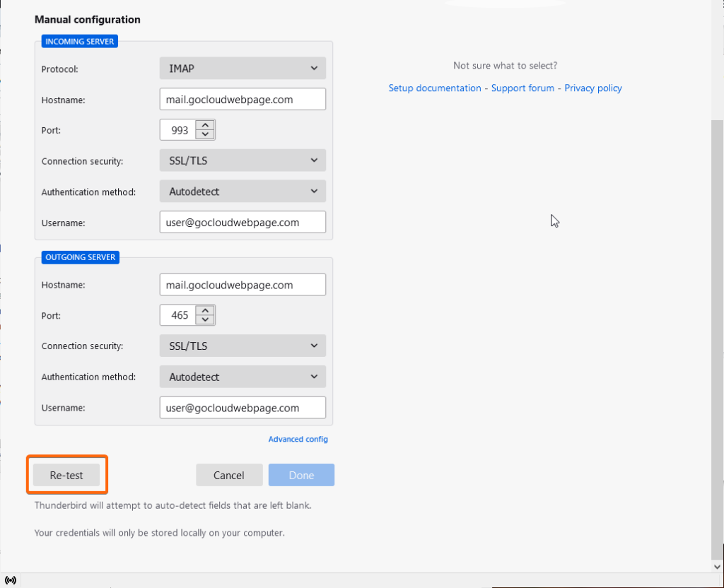Click the outgoing Port 465 field
The image size is (724, 588).
coord(177,315)
